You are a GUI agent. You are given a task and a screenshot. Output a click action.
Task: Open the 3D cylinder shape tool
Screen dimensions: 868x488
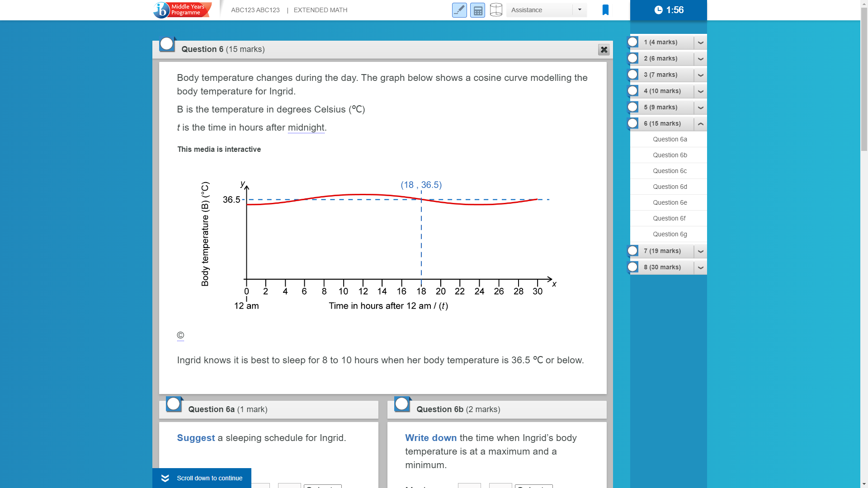[496, 10]
